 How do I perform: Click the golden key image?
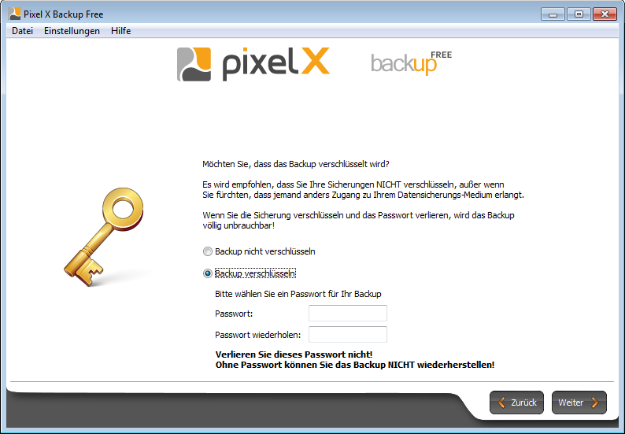pyautogui.click(x=104, y=237)
